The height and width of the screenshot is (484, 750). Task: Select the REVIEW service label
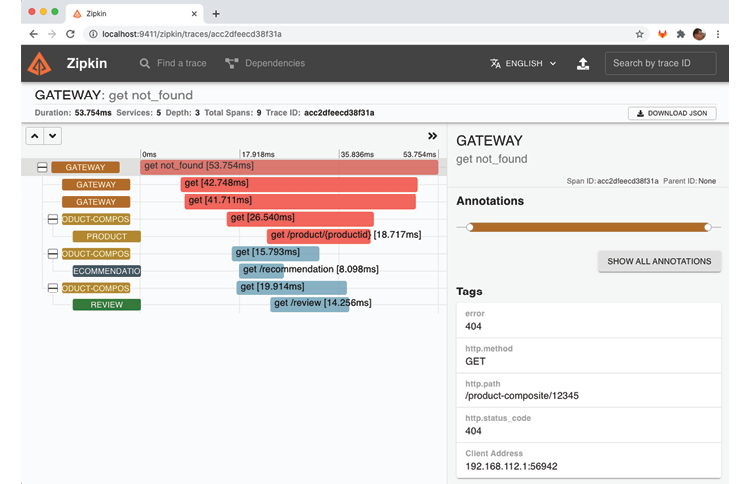[x=106, y=305]
